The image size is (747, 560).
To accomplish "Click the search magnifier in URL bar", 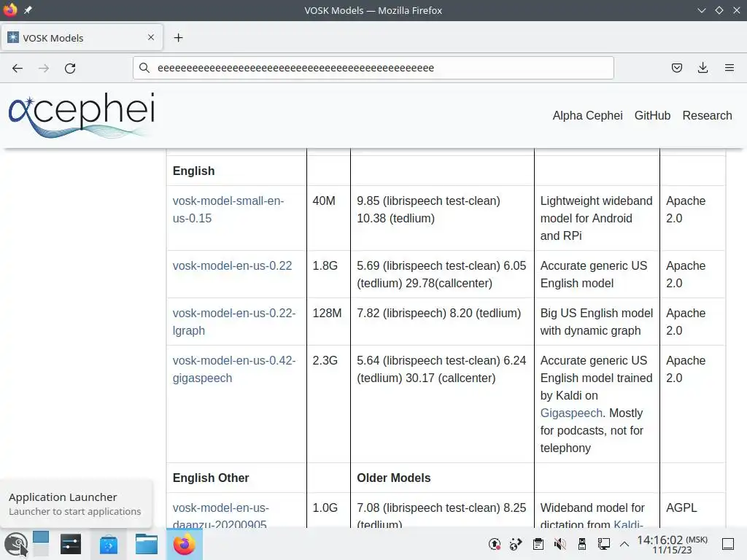I will [x=144, y=68].
